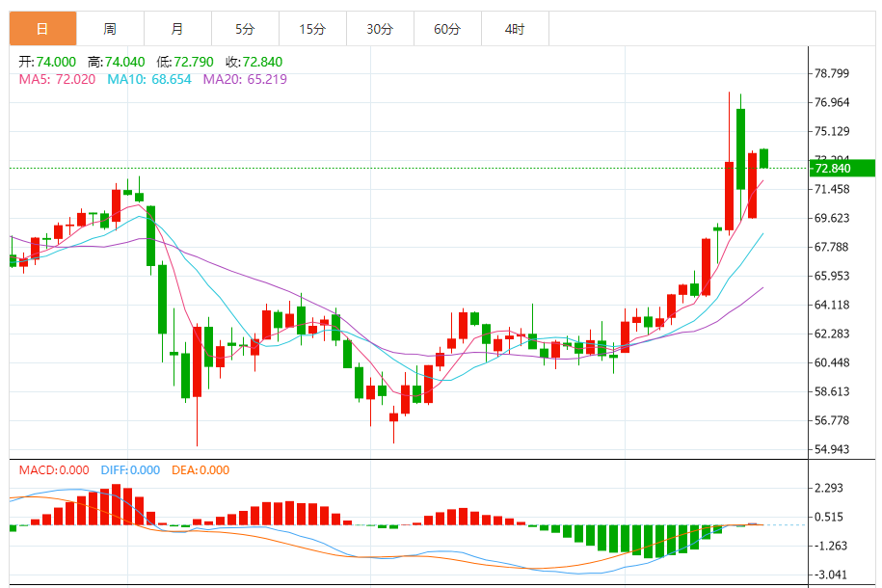Viewport: 882px width, 588px height.
Task: Click the 2.293 MACD axis label
Action: tap(829, 489)
